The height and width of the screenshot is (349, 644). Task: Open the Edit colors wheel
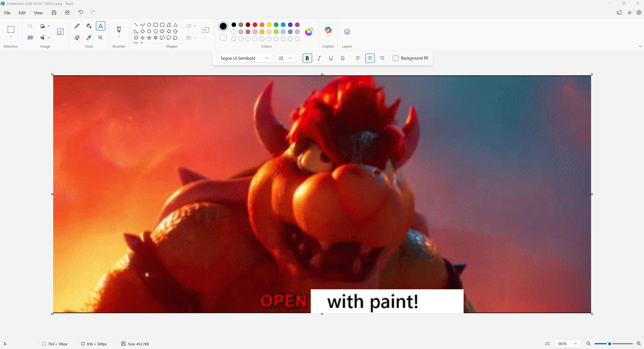coord(309,32)
